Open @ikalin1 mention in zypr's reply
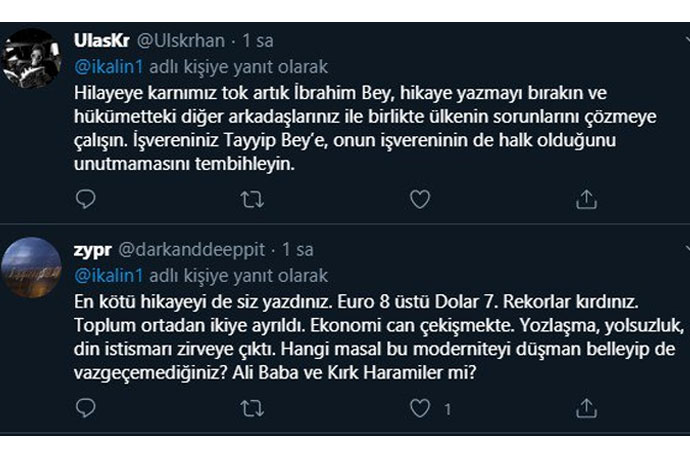This screenshot has width=690, height=450. click(x=107, y=274)
